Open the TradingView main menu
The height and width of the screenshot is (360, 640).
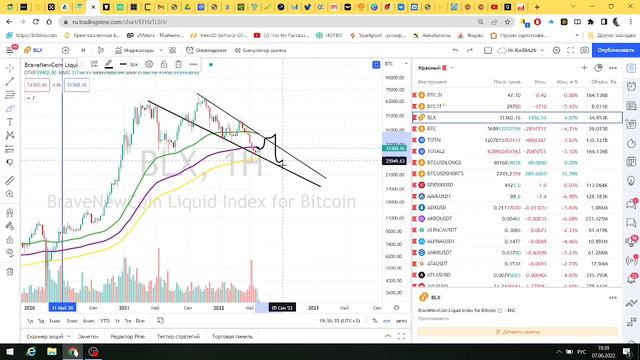point(10,50)
